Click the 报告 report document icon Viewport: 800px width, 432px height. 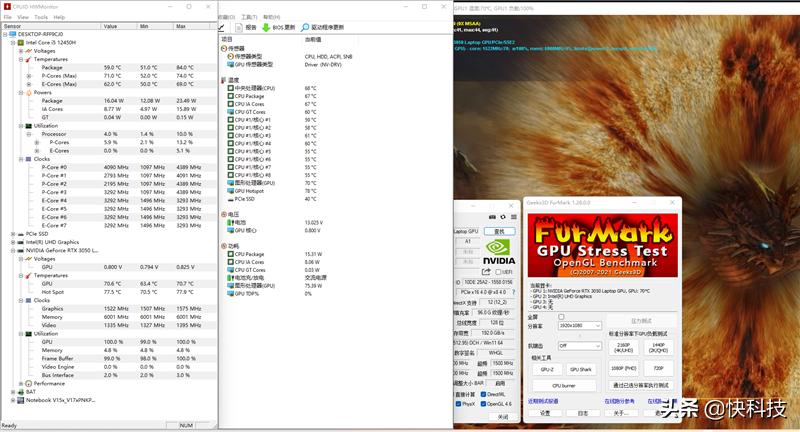pos(238,27)
